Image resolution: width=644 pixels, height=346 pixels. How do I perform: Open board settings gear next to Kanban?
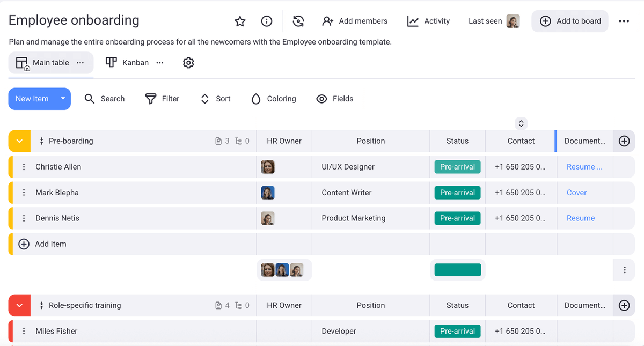tap(188, 62)
